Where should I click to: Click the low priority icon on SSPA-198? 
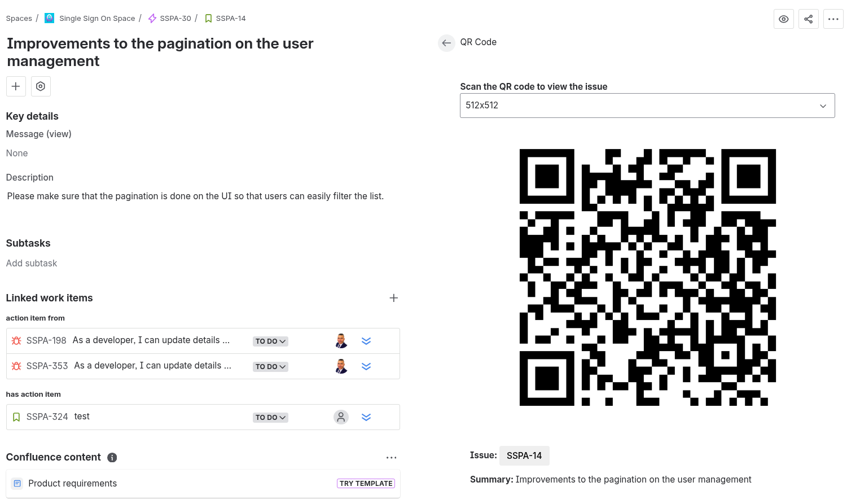pyautogui.click(x=366, y=341)
